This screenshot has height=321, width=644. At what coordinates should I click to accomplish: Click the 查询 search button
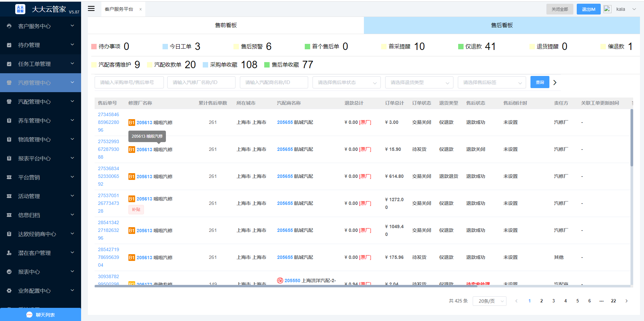(540, 82)
